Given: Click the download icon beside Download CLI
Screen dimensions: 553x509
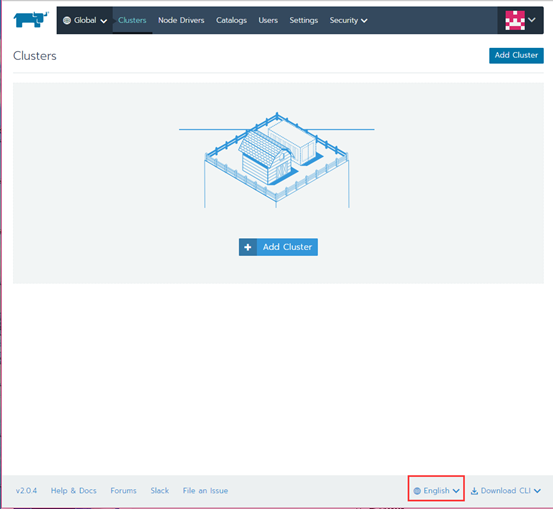Looking at the screenshot, I should coord(474,491).
